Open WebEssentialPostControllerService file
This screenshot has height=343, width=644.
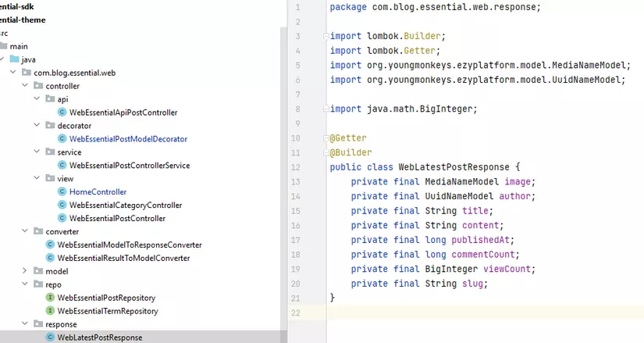[130, 166]
